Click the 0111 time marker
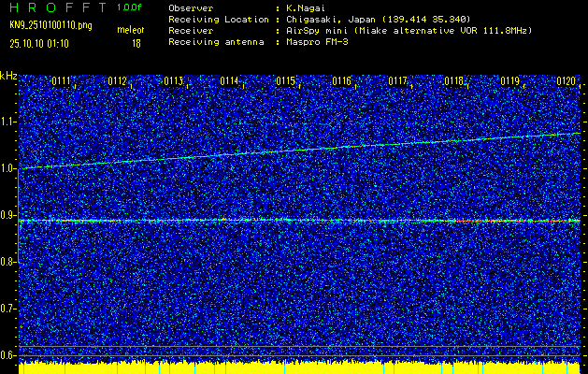This screenshot has width=588, height=374. pyautogui.click(x=62, y=81)
